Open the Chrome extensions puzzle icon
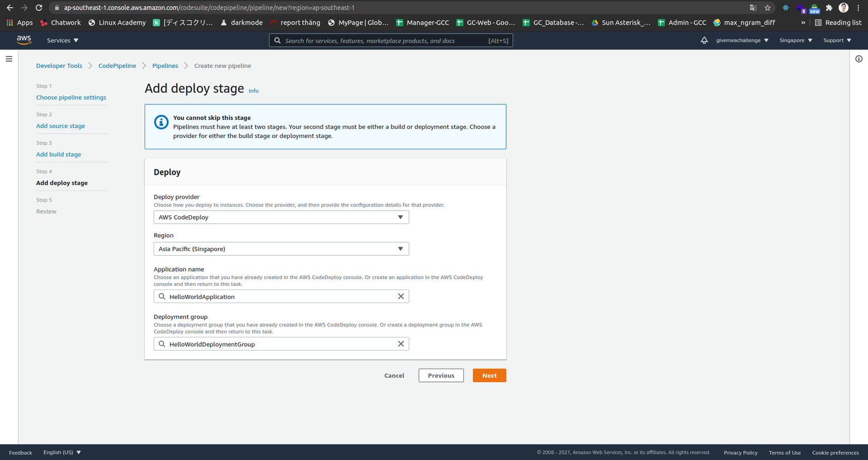This screenshot has height=460, width=868. tap(829, 8)
